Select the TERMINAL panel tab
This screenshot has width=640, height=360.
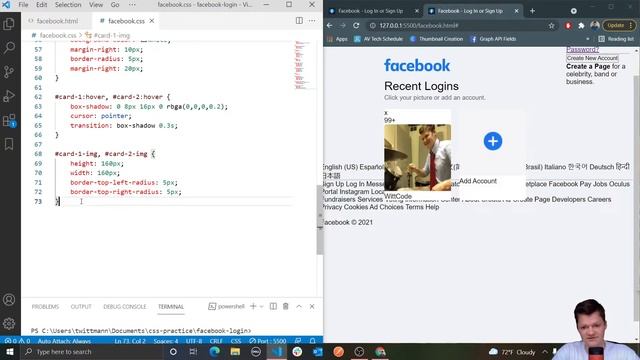pos(171,307)
